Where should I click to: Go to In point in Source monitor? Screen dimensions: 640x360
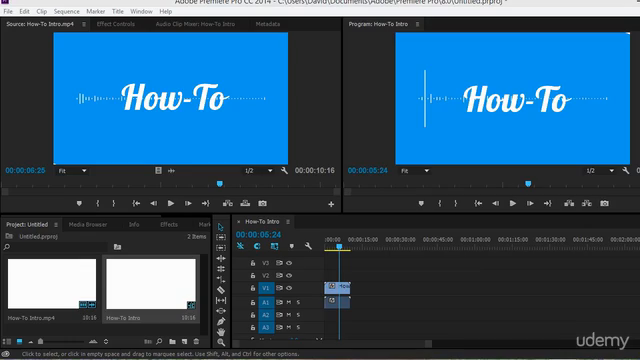point(136,203)
